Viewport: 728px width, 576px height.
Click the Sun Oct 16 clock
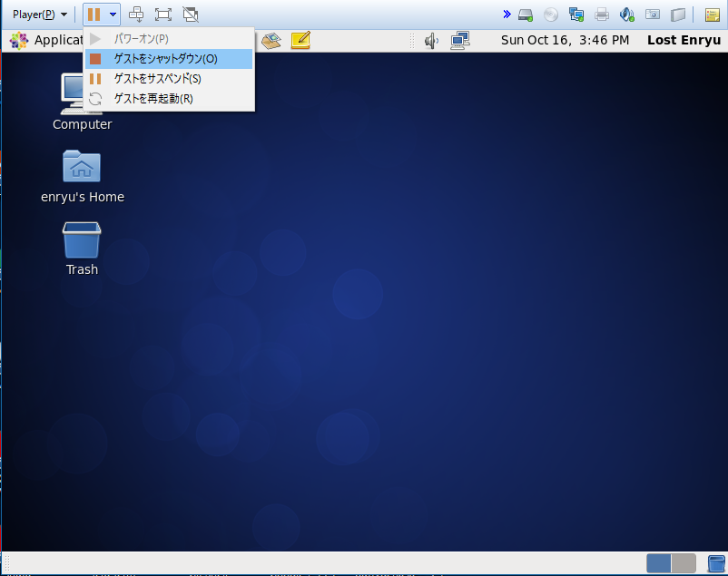pos(565,41)
